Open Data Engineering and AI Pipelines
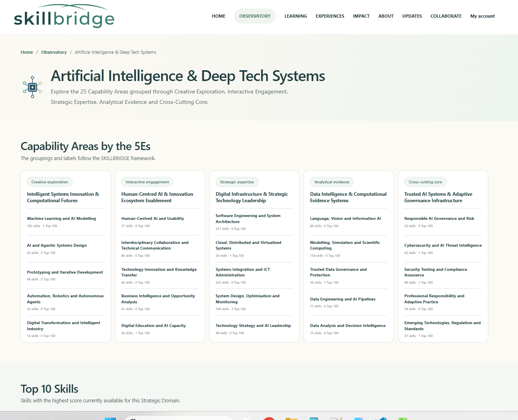 coord(343,299)
